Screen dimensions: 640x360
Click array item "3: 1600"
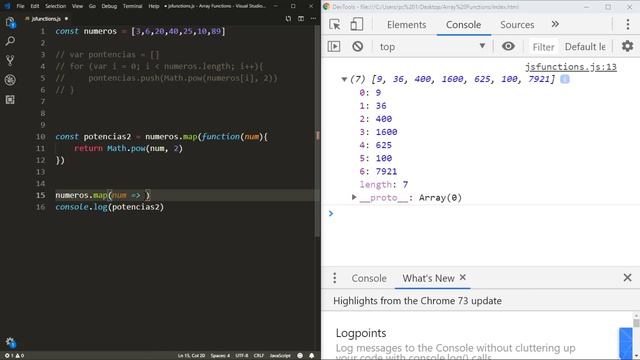[x=378, y=132]
